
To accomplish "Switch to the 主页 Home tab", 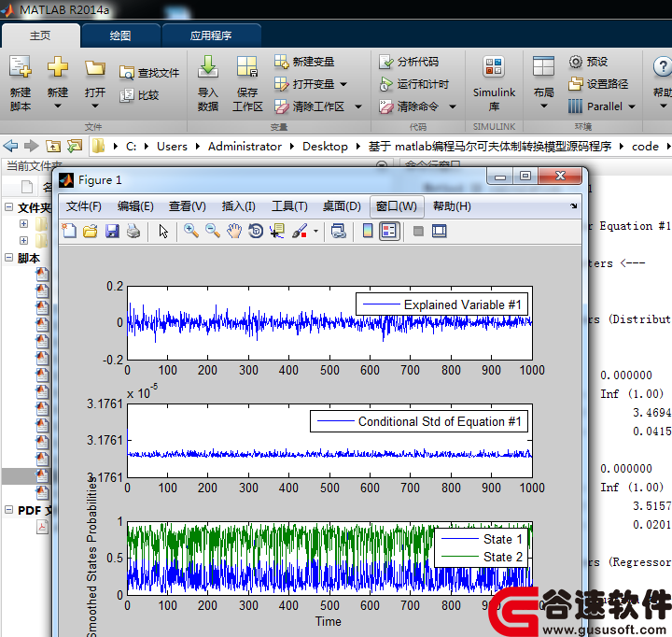I will pyautogui.click(x=40, y=35).
